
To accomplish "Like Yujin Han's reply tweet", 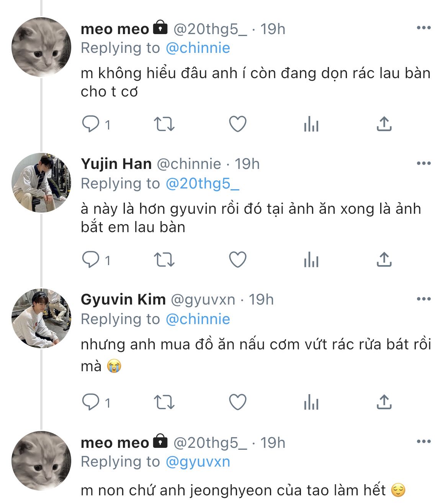I will 237,260.
